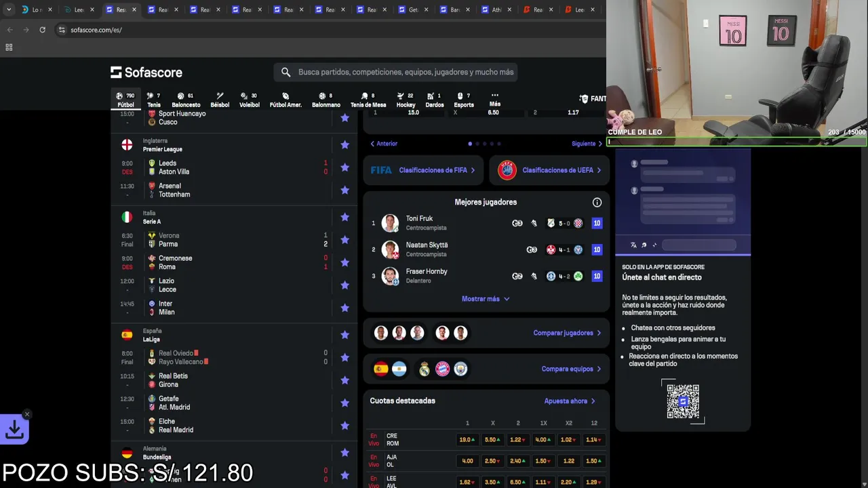Focus the Busca partidos search field

(x=397, y=72)
